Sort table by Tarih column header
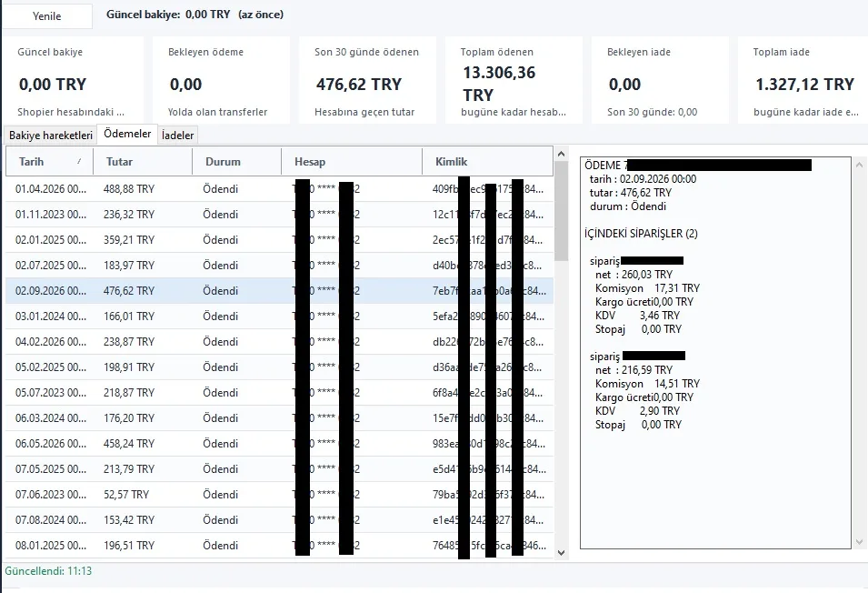This screenshot has width=868, height=593. pyautogui.click(x=49, y=162)
